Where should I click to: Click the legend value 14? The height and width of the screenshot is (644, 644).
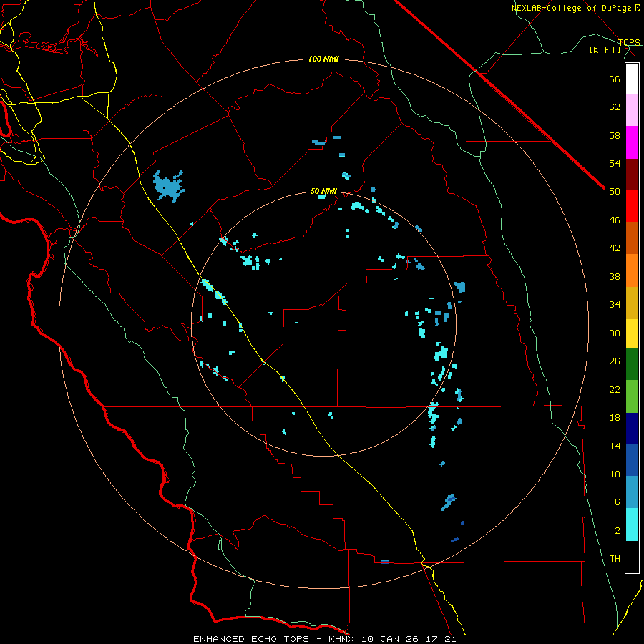[615, 446]
